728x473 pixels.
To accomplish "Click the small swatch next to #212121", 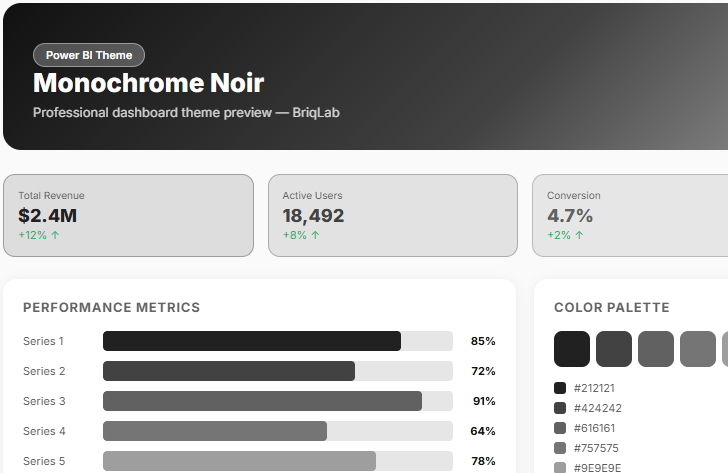I will [x=560, y=388].
